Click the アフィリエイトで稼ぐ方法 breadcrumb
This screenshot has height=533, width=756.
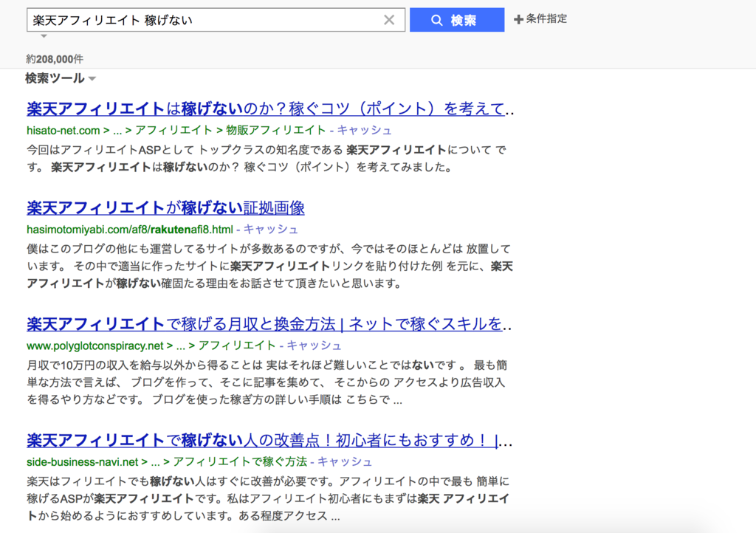click(240, 461)
